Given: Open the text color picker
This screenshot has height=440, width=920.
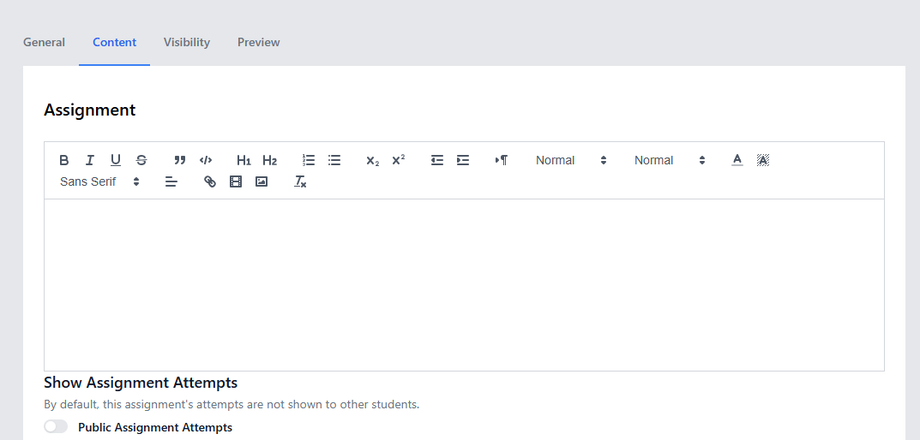Looking at the screenshot, I should click(x=737, y=160).
